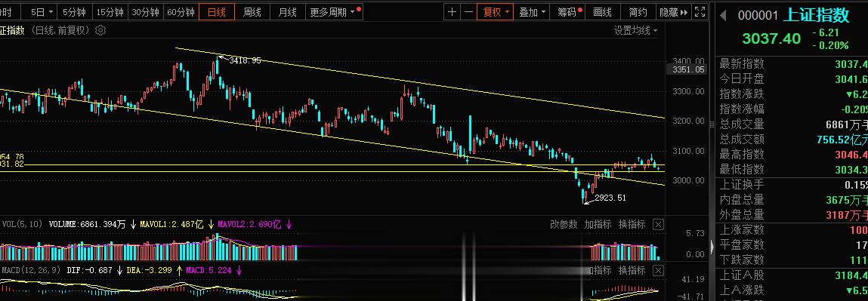Image resolution: width=868 pixels, height=301 pixels.
Task: Select the 总成交量 row
Action: coord(792,124)
